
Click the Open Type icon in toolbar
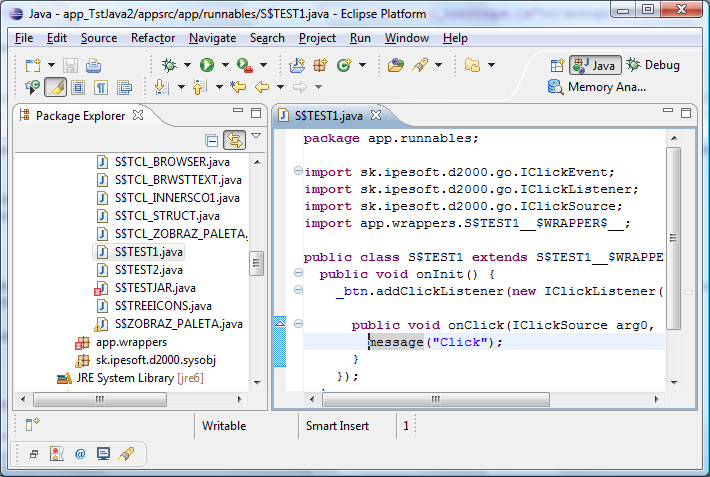click(x=396, y=65)
